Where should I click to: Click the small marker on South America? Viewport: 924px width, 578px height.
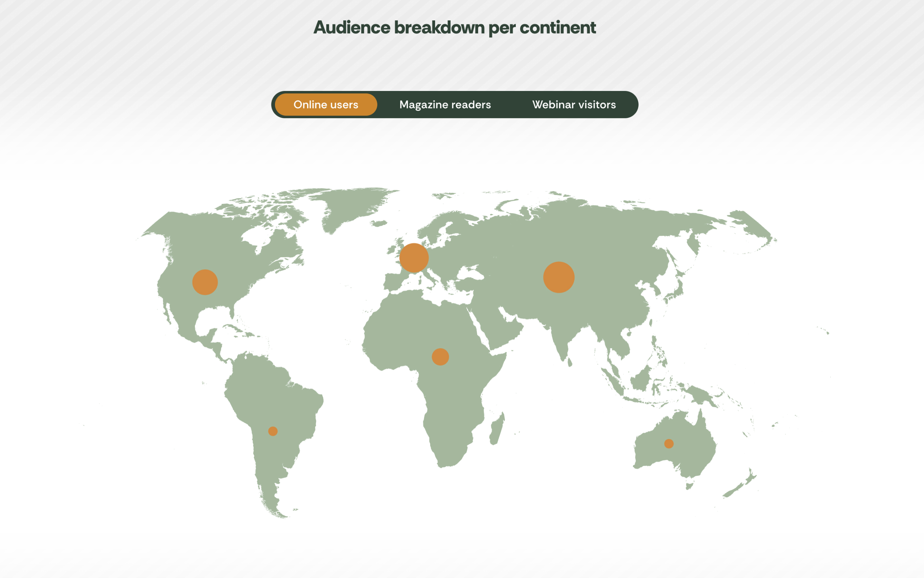tap(273, 431)
